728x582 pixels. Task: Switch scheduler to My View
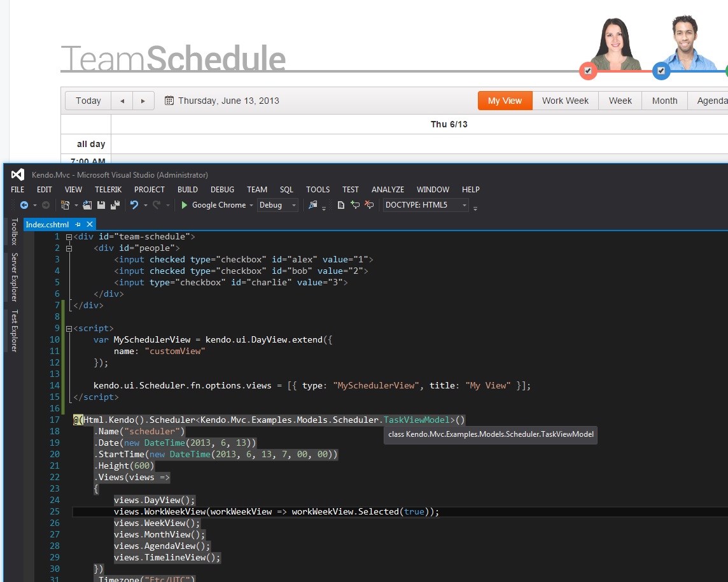point(505,101)
